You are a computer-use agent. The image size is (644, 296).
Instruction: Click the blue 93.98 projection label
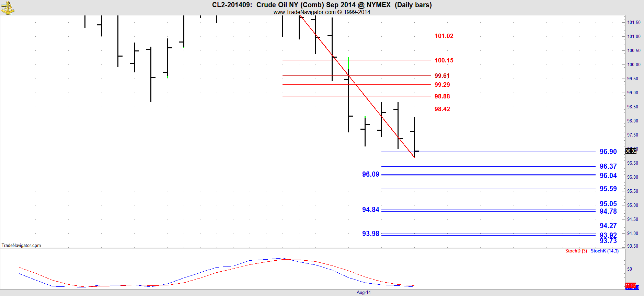coord(370,234)
